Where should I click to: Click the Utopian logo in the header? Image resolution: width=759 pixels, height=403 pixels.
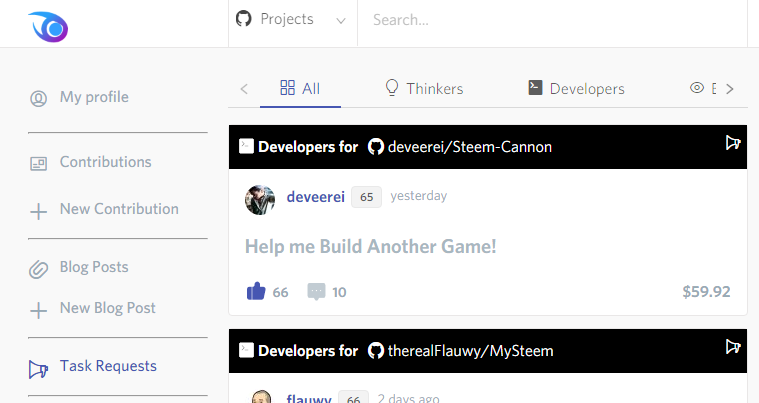click(x=48, y=27)
